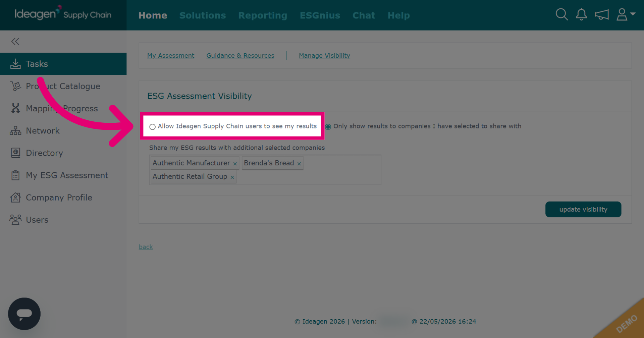
Task: Select Allow Ideagen Supply Chain users radio
Action: pos(153,127)
